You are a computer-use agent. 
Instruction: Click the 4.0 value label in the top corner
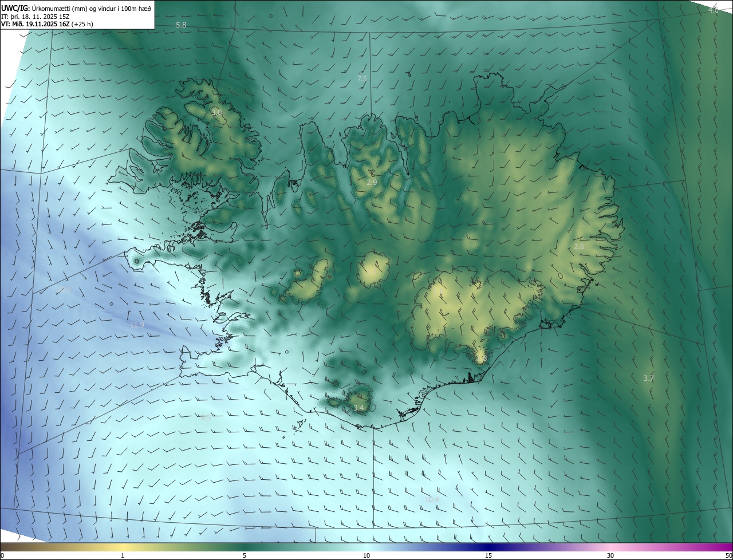(713, 10)
